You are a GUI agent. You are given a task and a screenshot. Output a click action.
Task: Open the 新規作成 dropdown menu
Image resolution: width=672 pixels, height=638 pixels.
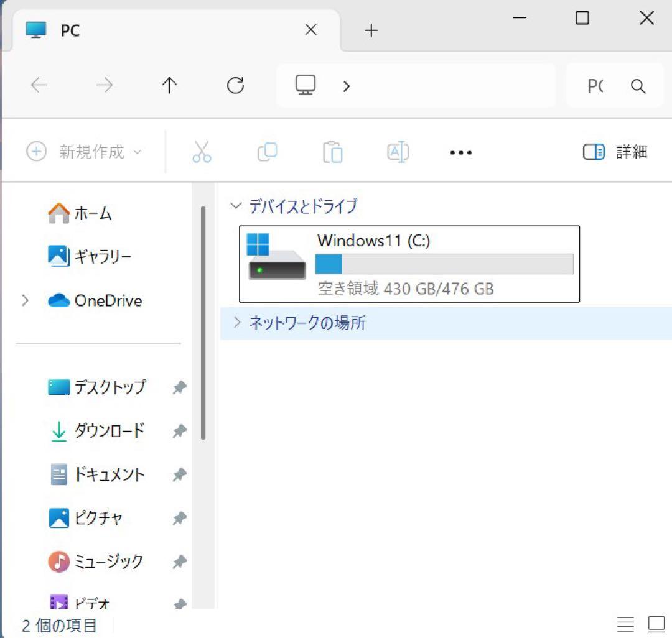(x=84, y=152)
